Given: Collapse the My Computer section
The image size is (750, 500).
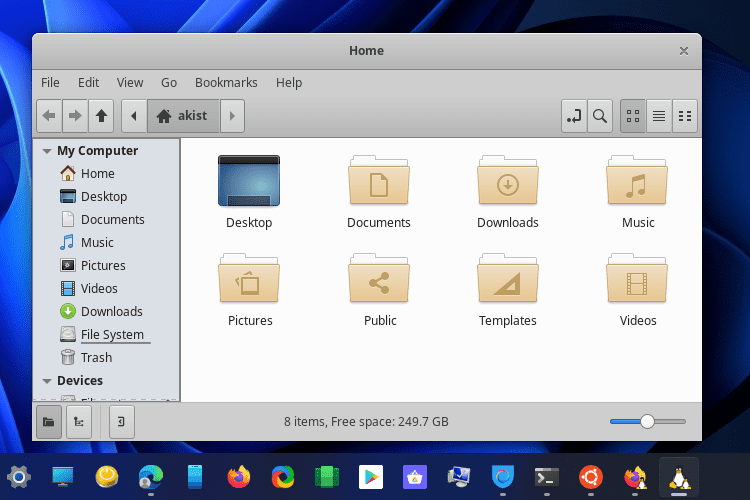Looking at the screenshot, I should (46, 151).
